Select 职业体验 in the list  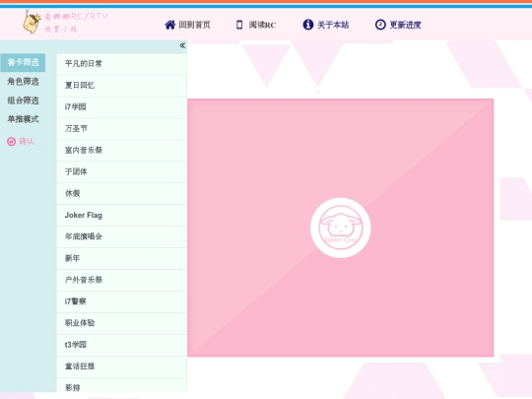121,323
